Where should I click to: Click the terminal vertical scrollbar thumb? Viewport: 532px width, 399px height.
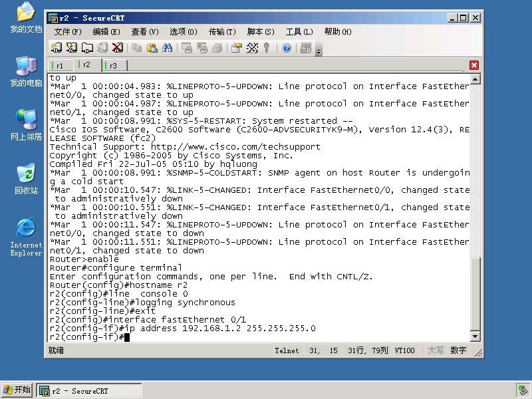[475, 294]
